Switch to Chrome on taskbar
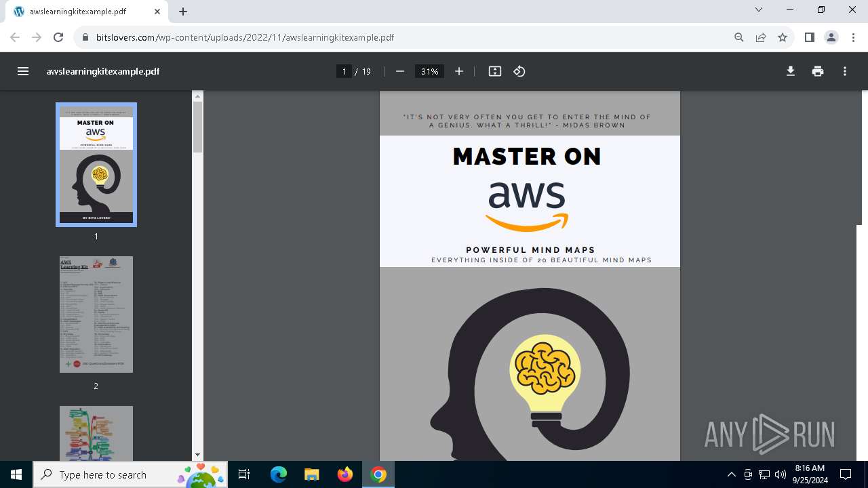 click(378, 474)
